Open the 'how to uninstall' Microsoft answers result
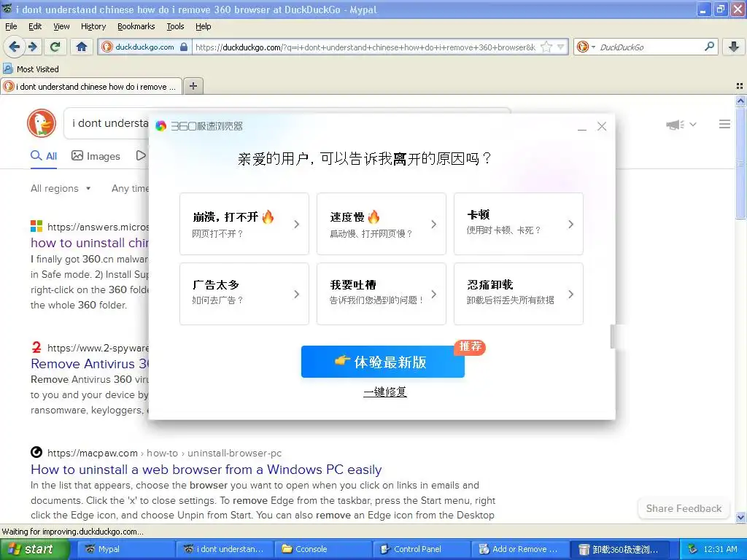 point(90,242)
